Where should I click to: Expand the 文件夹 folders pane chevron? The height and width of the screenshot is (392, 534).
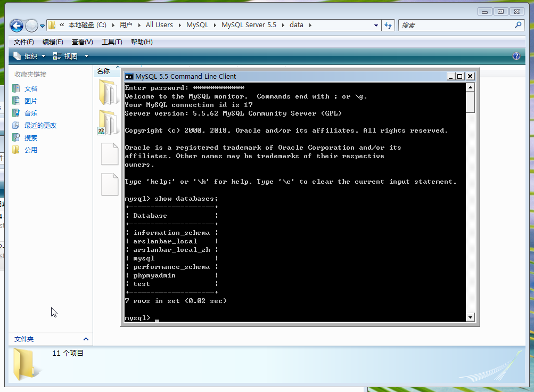pos(86,339)
